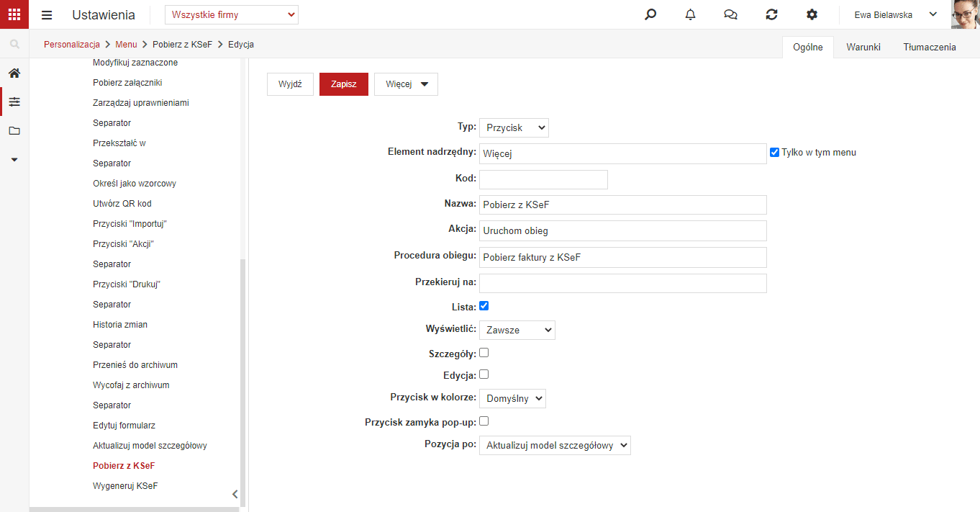Toggle the hamburger menu icon
The width and height of the screenshot is (980, 512).
click(x=47, y=15)
